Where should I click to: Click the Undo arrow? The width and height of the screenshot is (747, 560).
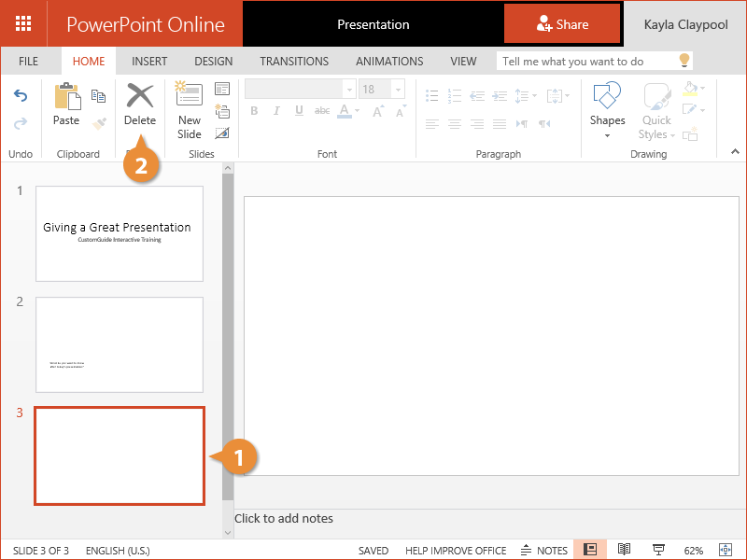point(21,95)
